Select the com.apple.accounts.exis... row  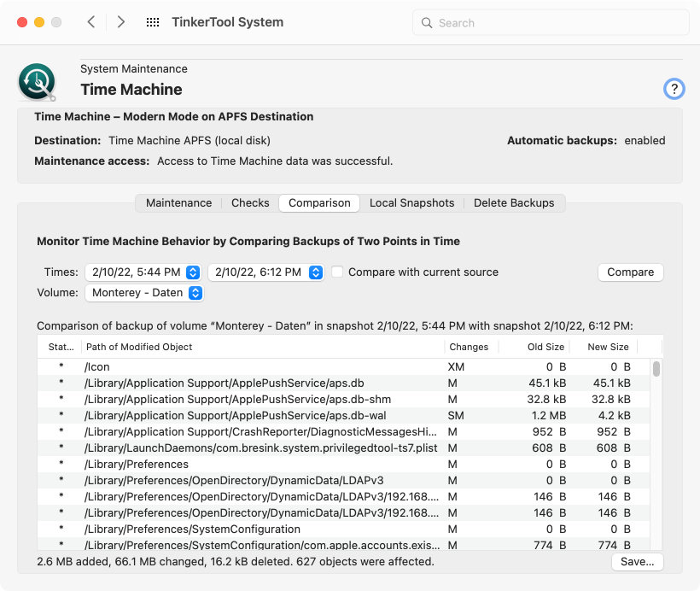coord(343,545)
